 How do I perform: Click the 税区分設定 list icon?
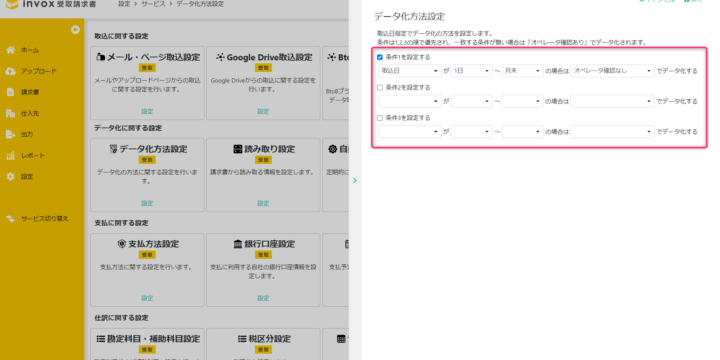pyautogui.click(x=242, y=339)
